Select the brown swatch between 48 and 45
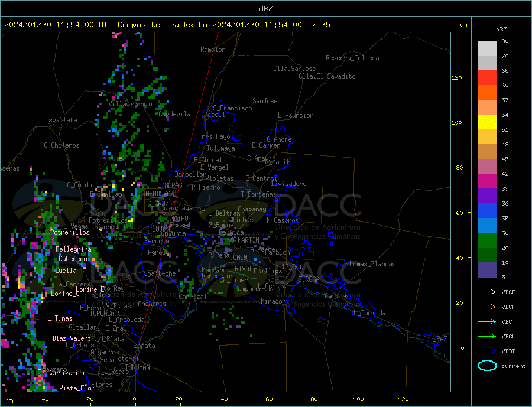The image size is (532, 407). tap(487, 152)
